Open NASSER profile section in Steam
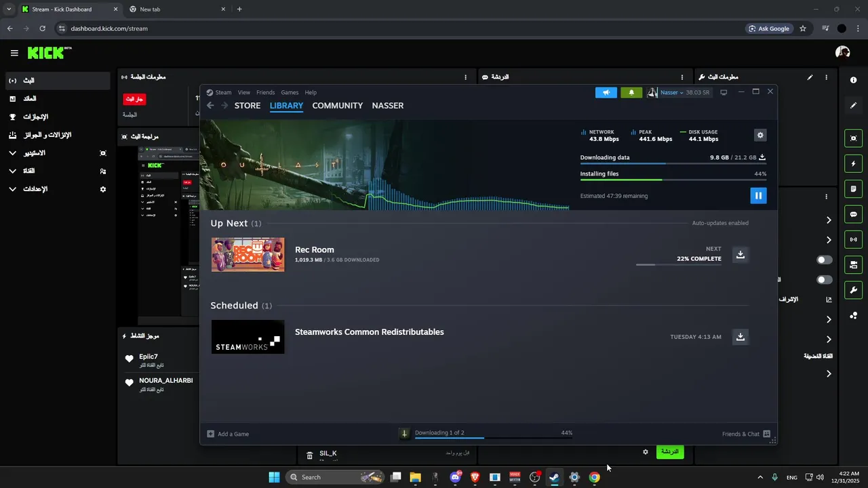Screen dimensions: 868x488 click(388, 106)
